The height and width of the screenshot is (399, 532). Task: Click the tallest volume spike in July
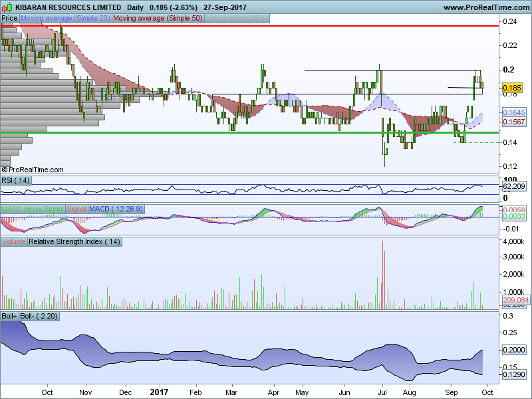(383, 275)
